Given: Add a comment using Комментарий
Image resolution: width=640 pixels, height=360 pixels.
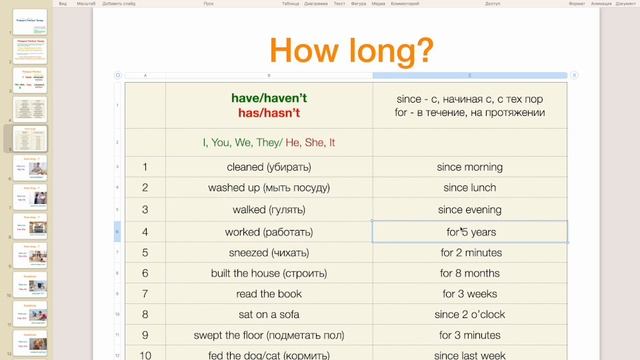Looking at the screenshot, I should 404,3.
